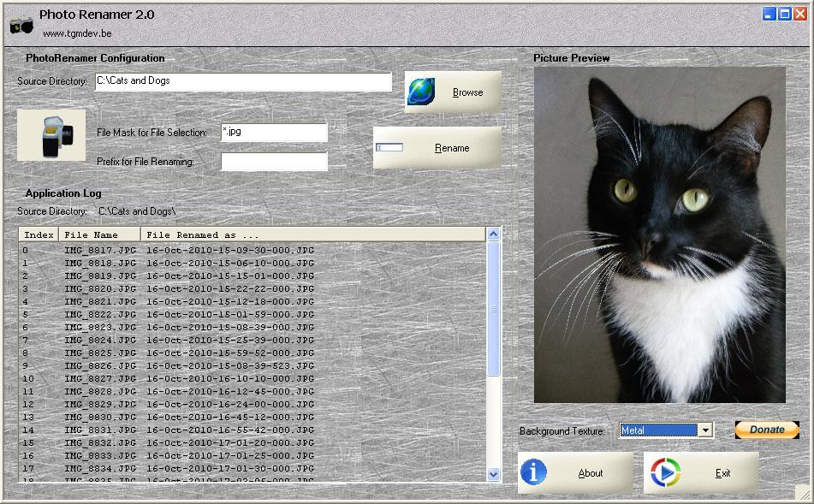Click the digital camera picture icon
Image resolution: width=814 pixels, height=504 pixels.
51,135
